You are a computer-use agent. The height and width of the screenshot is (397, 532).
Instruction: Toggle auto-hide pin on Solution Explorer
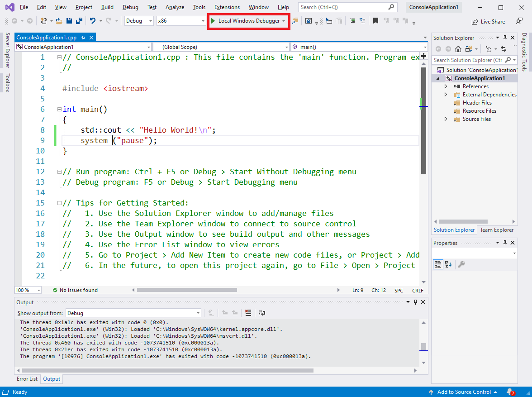click(505, 38)
